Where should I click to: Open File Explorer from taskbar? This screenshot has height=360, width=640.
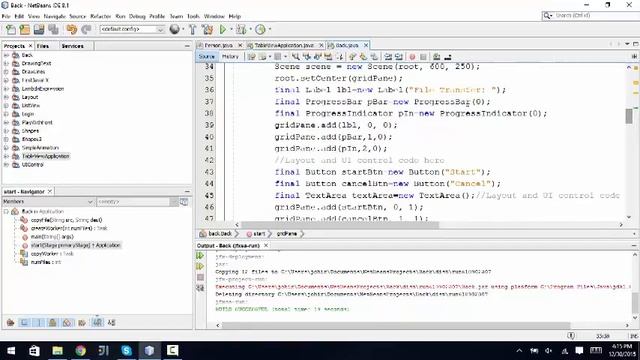(58, 350)
